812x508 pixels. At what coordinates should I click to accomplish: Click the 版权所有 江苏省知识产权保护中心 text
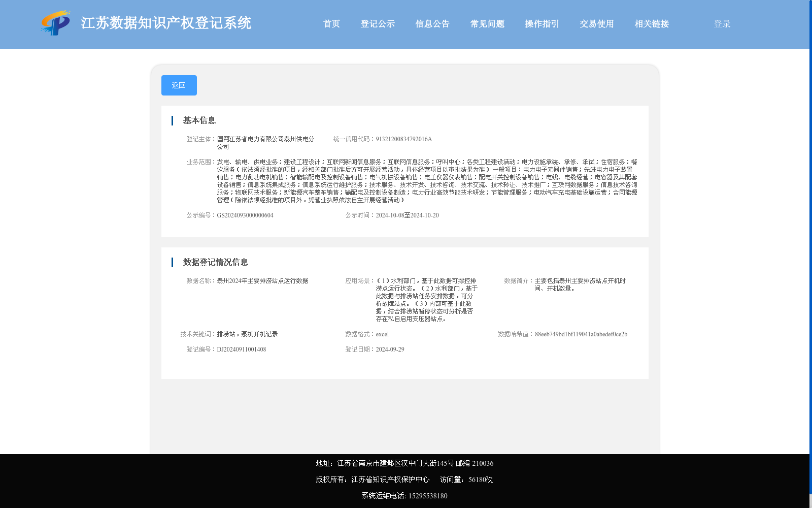click(372, 479)
